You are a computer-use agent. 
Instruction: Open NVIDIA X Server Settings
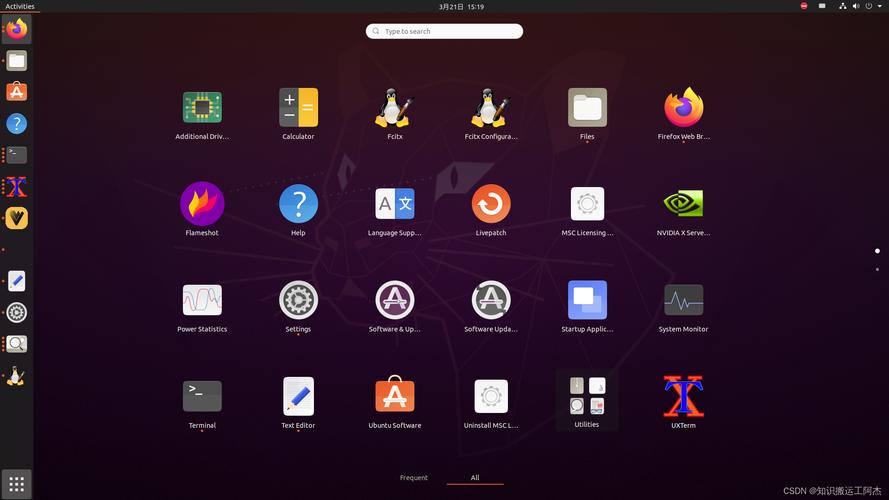coord(684,210)
